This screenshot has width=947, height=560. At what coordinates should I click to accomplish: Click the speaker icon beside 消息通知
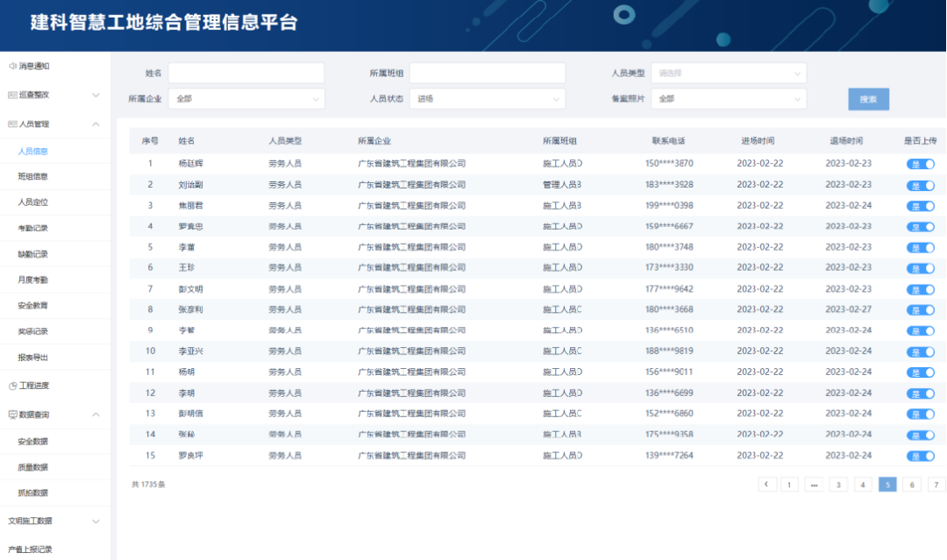point(12,66)
